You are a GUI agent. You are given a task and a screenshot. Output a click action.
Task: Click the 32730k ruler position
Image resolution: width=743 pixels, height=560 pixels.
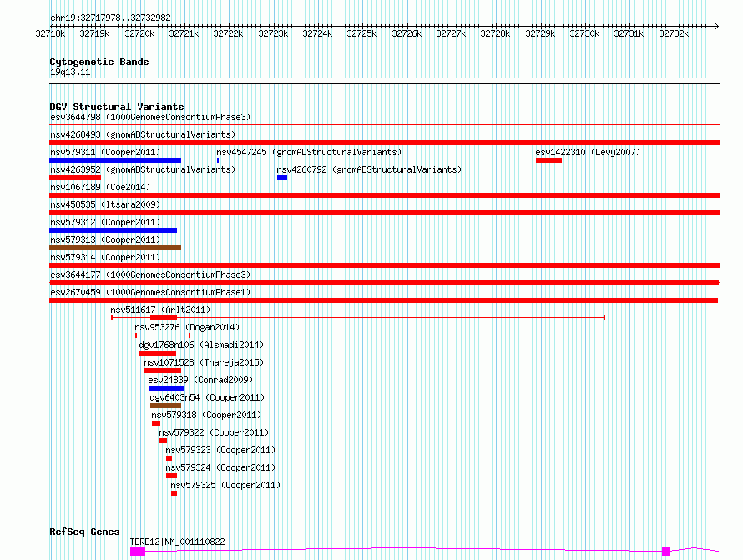tap(584, 33)
